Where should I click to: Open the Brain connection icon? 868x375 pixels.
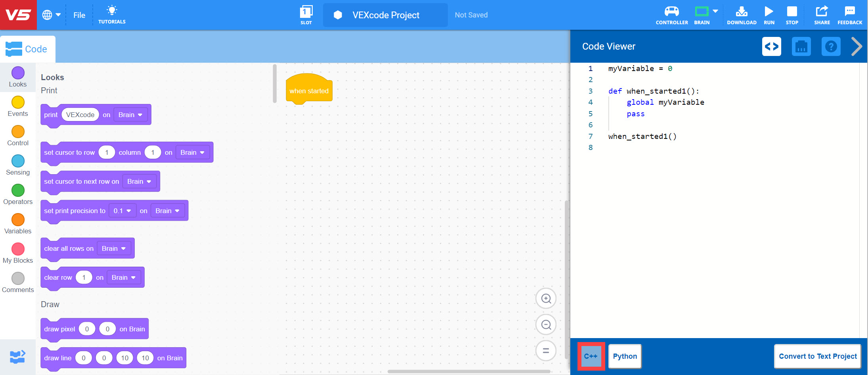click(x=702, y=13)
